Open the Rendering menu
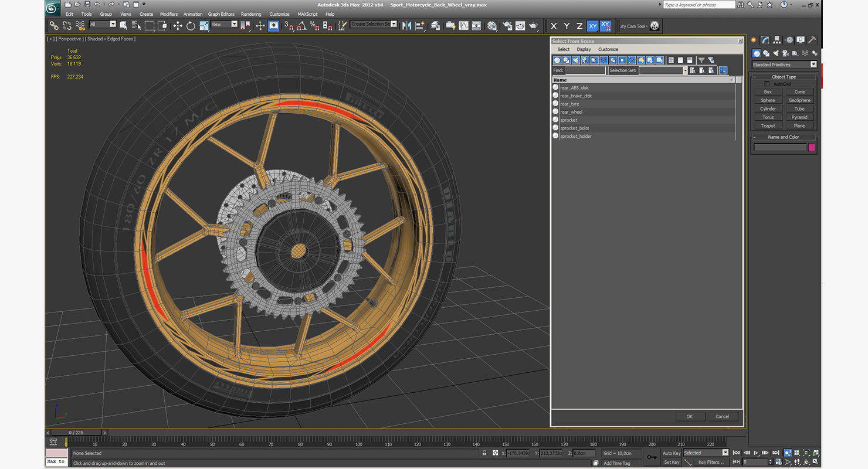This screenshot has width=868, height=469. [x=251, y=14]
